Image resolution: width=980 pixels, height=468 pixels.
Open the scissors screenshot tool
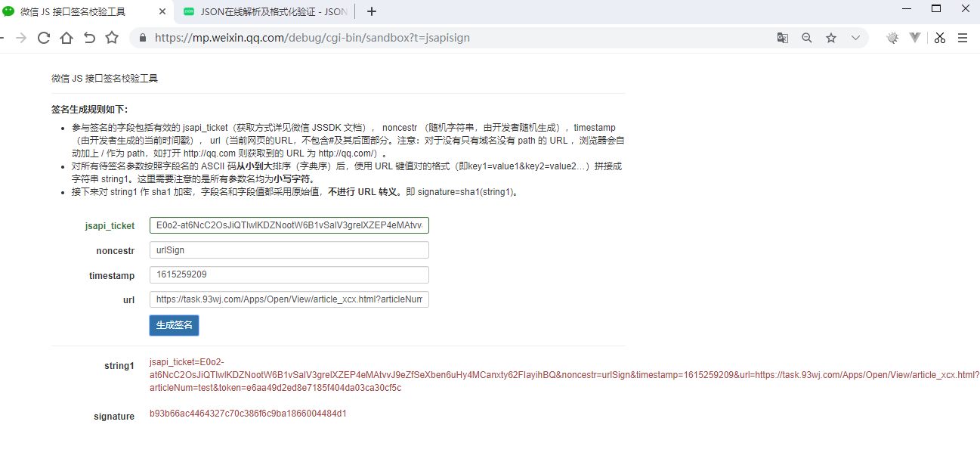coord(939,38)
